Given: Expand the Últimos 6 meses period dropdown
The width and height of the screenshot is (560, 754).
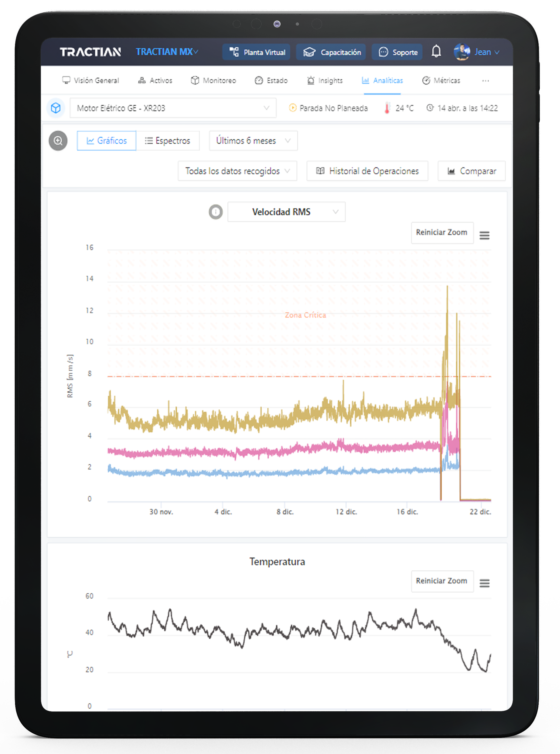Looking at the screenshot, I should [x=253, y=141].
